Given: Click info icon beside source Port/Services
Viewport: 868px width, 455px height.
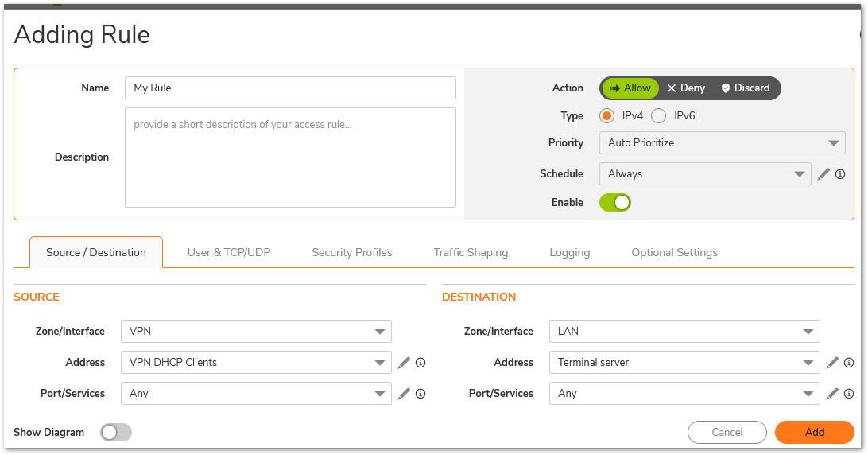Looking at the screenshot, I should coord(420,394).
